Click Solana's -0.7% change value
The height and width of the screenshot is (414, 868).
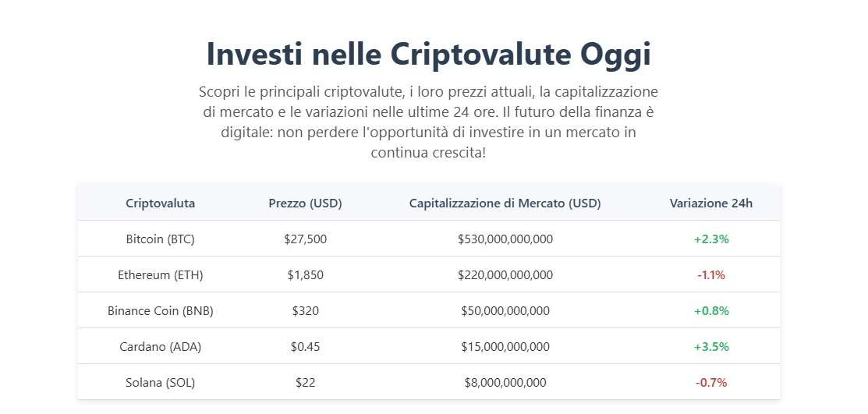tap(710, 383)
